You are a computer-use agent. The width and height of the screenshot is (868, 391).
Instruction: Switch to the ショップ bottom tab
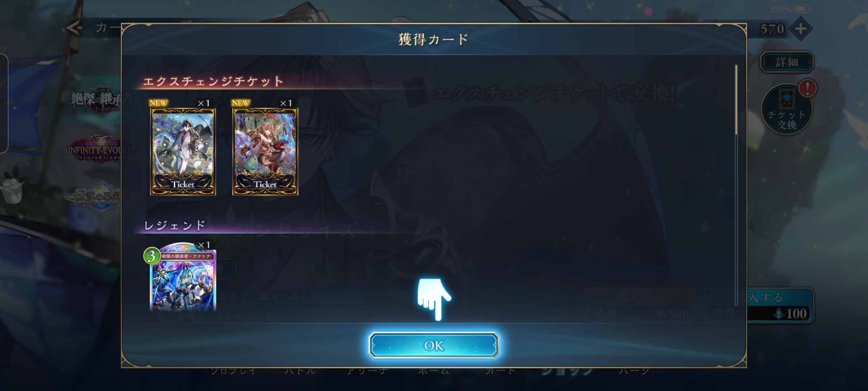tap(567, 371)
